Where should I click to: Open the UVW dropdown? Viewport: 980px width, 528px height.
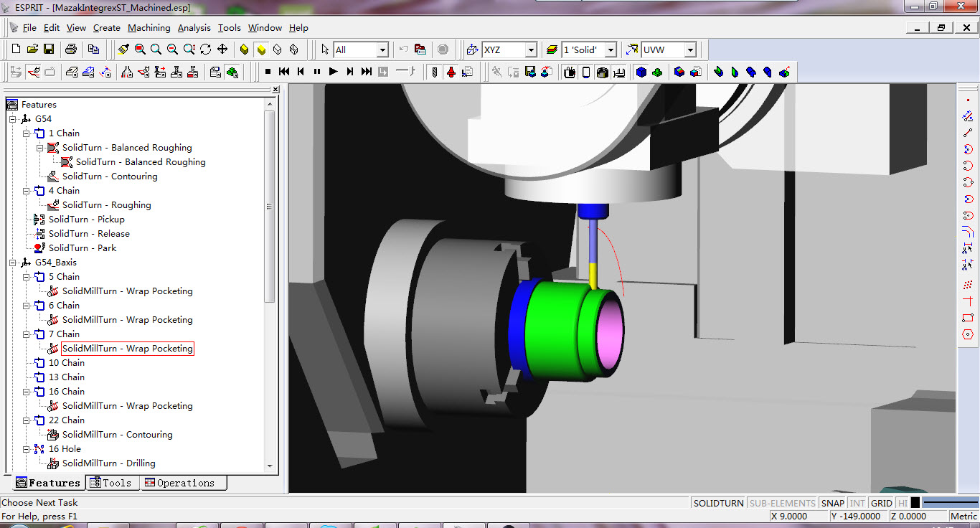pyautogui.click(x=690, y=49)
